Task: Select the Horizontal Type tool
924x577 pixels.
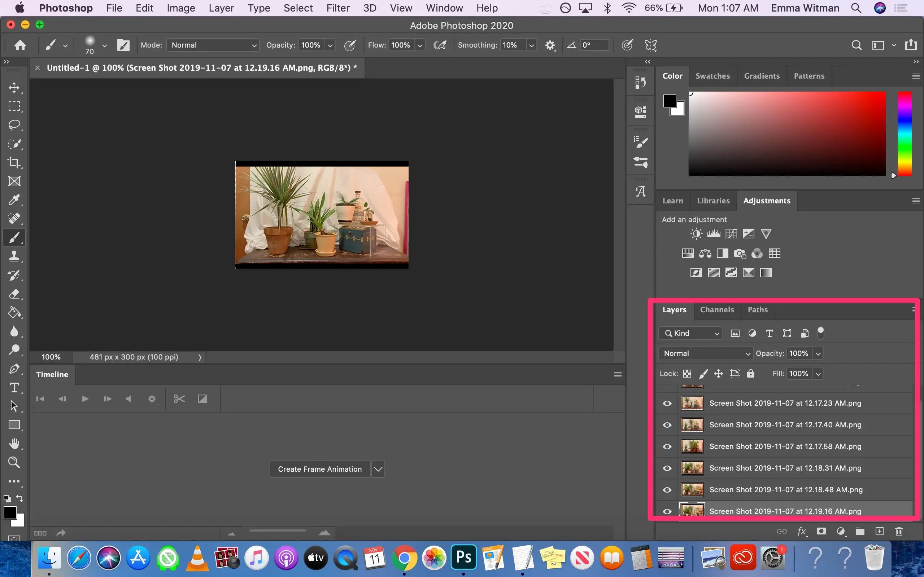Action: tap(14, 388)
